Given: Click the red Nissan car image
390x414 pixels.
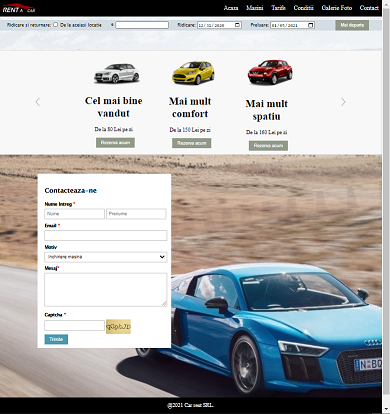Looking at the screenshot, I should click(270, 72).
